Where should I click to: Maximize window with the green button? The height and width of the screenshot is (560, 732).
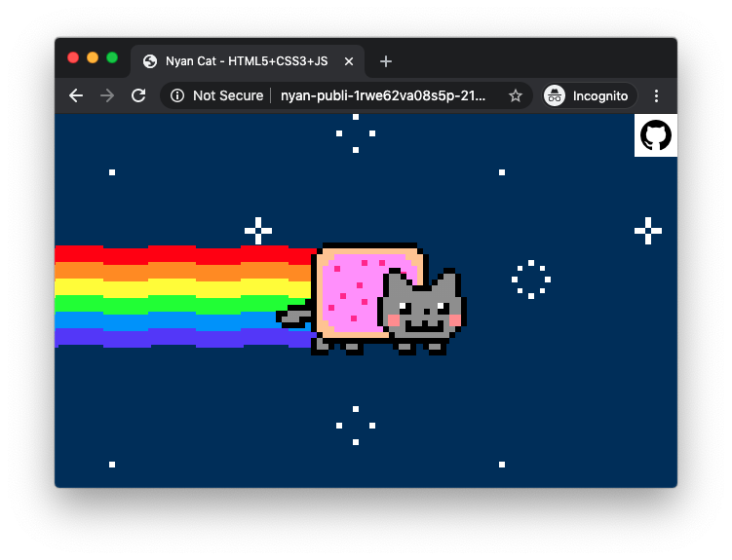coord(112,57)
